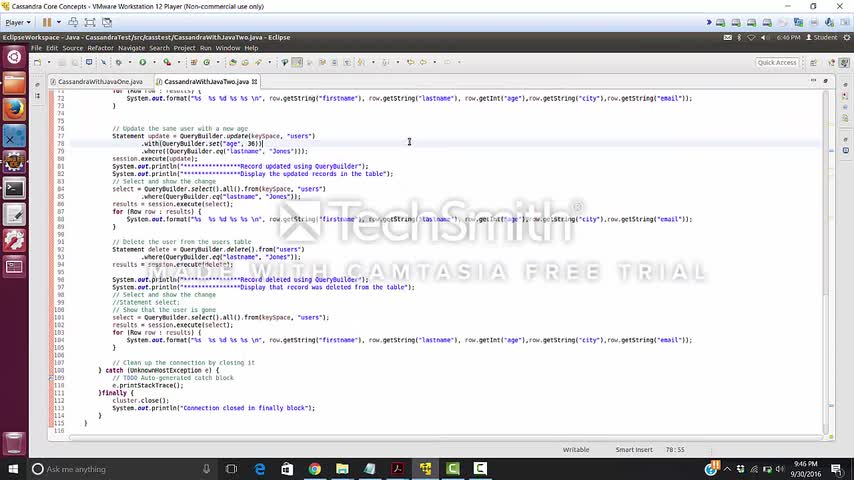Open Windows Start menu
Image resolution: width=854 pixels, height=480 pixels.
tap(13, 469)
